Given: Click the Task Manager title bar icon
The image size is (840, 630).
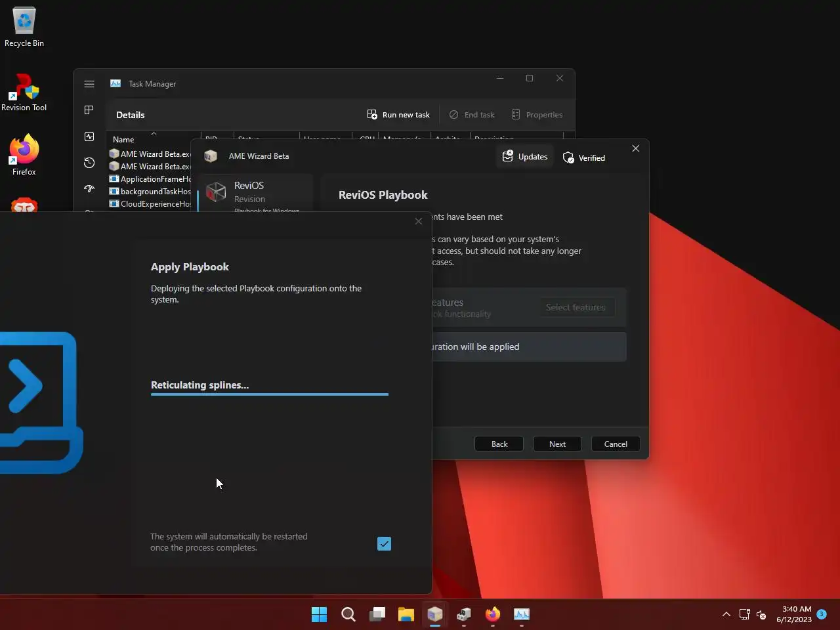Looking at the screenshot, I should [x=115, y=83].
